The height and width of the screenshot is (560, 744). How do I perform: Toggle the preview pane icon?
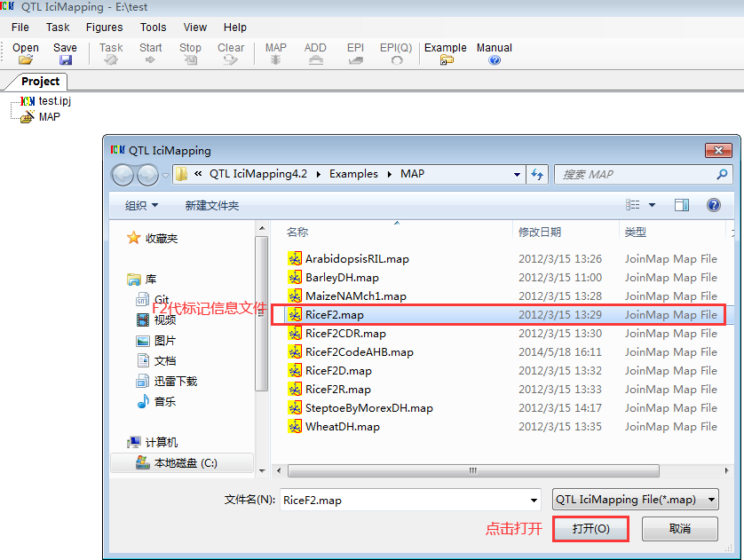coord(681,205)
